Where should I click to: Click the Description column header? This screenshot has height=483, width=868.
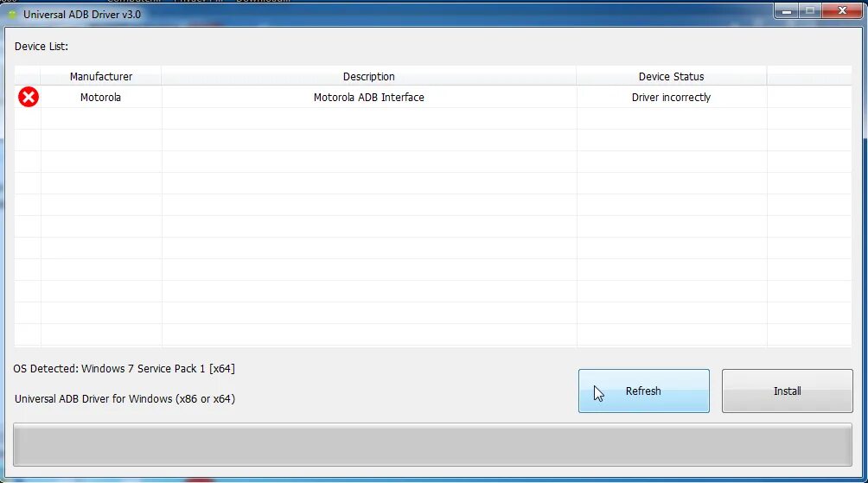point(368,76)
